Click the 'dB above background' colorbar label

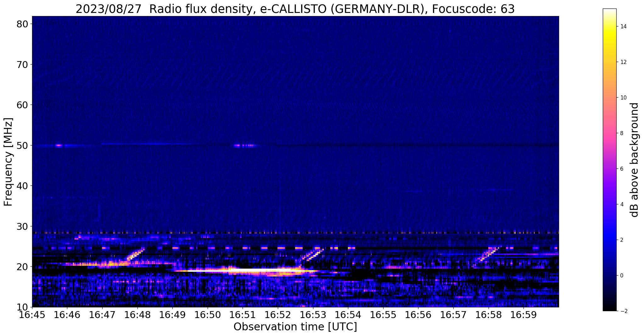coord(634,160)
